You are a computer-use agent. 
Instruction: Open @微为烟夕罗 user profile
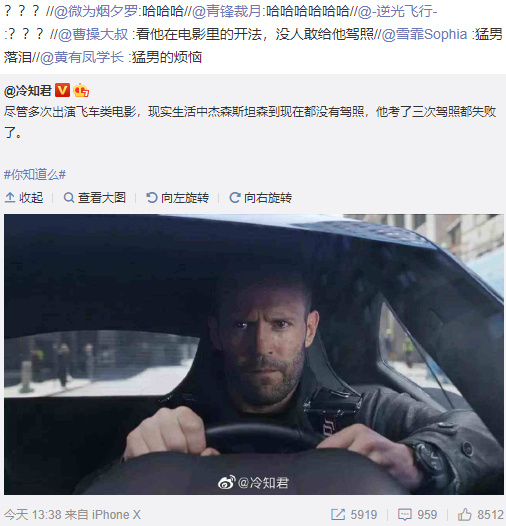coord(96,12)
